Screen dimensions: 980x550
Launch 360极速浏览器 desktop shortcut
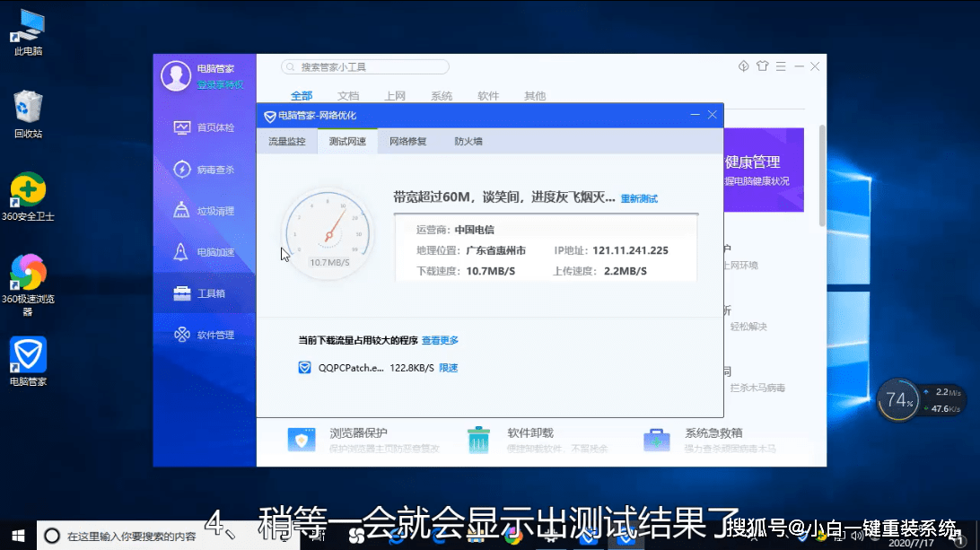tap(28, 274)
